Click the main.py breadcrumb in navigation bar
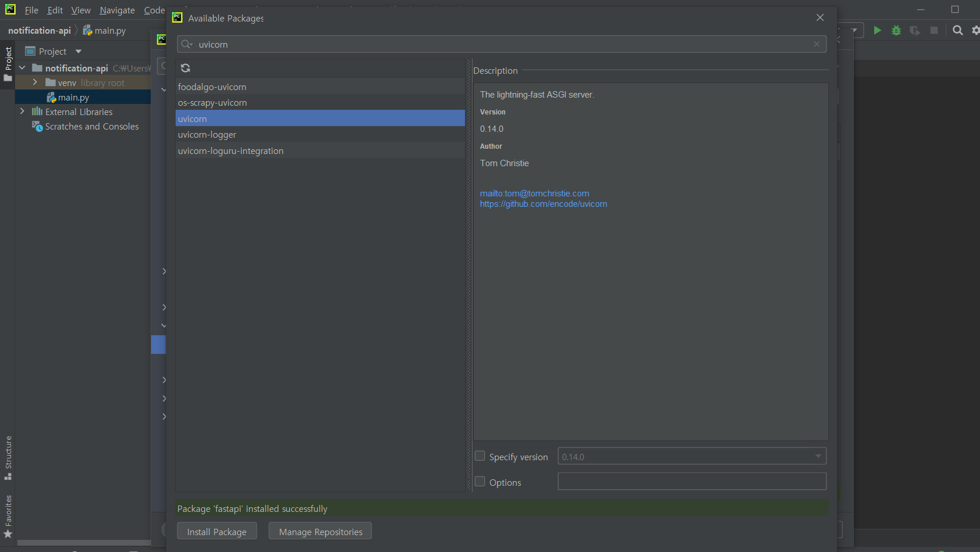 pos(105,30)
